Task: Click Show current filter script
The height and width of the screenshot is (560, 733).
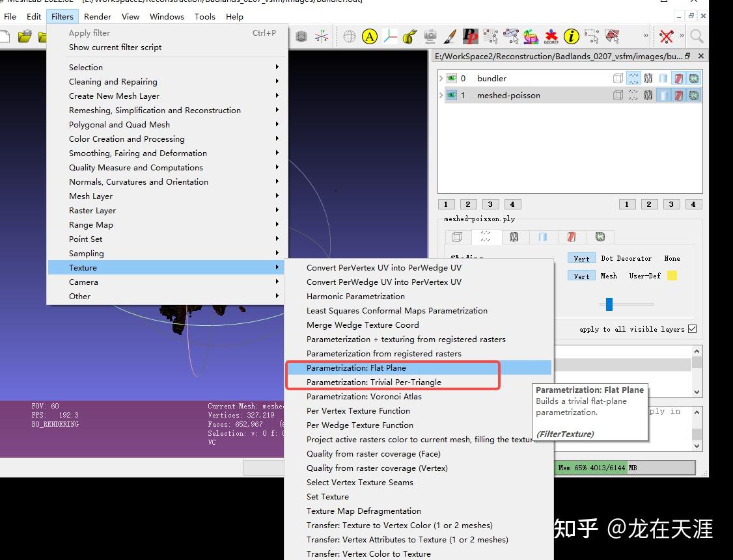Action: [115, 47]
